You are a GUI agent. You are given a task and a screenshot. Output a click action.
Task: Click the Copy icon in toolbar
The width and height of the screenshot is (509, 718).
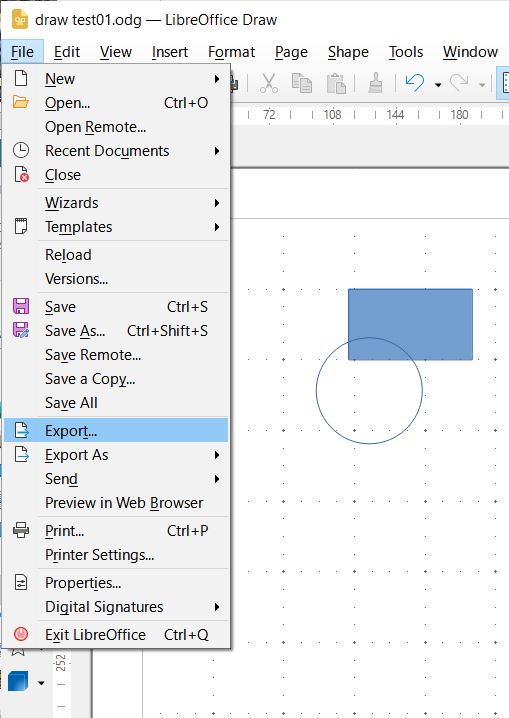click(302, 83)
